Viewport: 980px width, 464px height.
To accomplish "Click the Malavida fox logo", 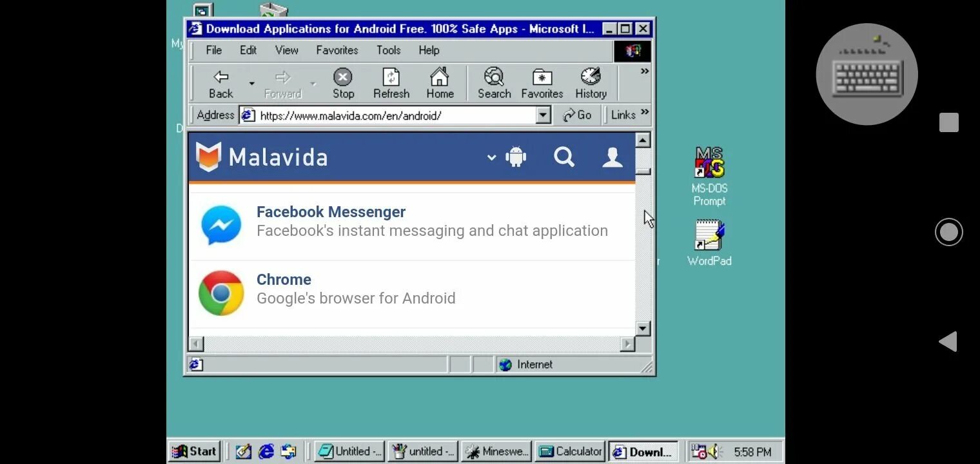I will [x=208, y=157].
